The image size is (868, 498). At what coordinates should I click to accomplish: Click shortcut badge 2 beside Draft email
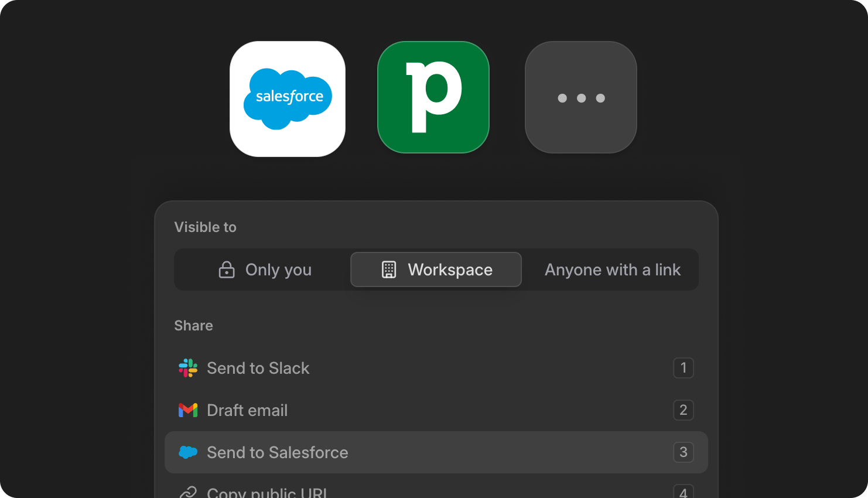(x=683, y=410)
